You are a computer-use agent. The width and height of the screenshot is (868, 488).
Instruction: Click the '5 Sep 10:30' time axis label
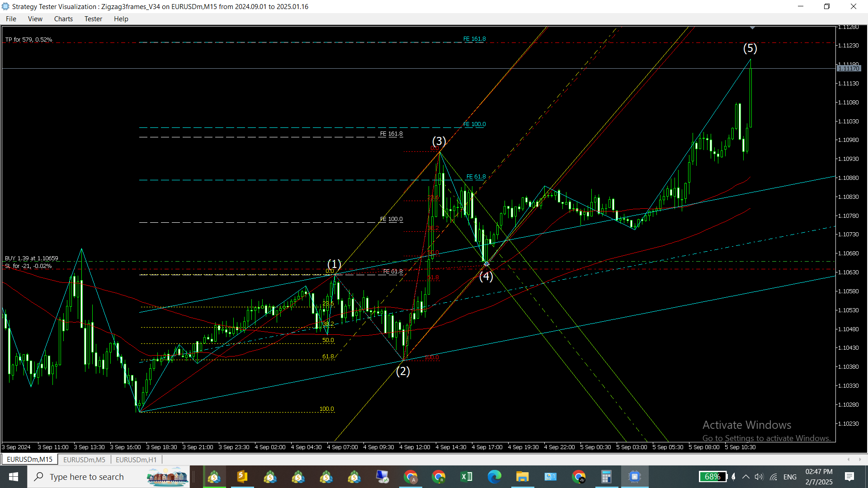coord(740,447)
